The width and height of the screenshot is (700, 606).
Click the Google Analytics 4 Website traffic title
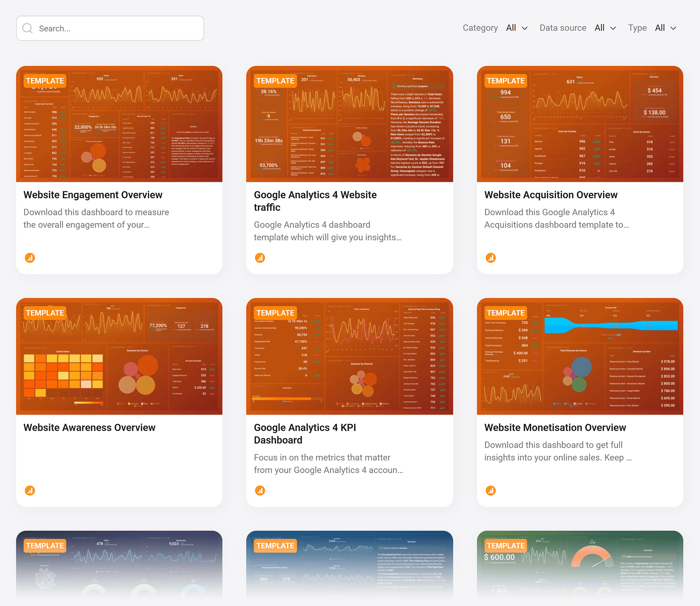click(315, 201)
